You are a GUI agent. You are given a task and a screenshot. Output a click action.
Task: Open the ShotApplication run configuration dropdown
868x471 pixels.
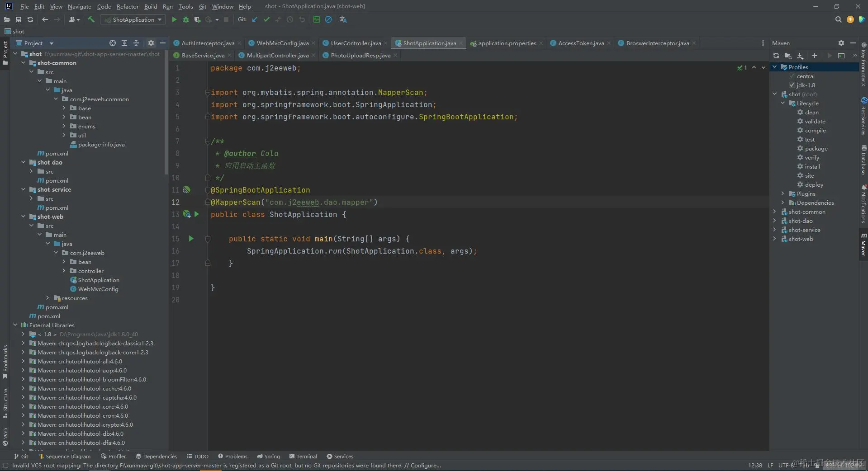133,19
